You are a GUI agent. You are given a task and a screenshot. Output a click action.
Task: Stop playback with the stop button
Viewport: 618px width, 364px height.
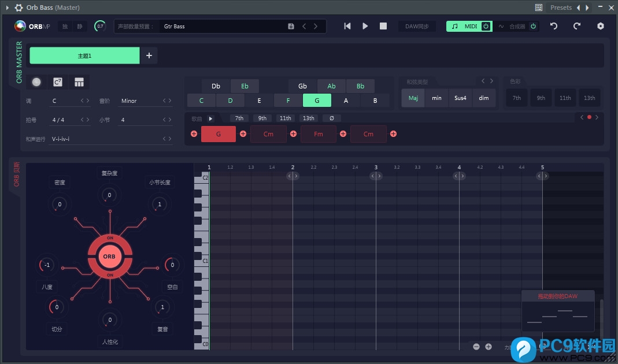click(383, 26)
